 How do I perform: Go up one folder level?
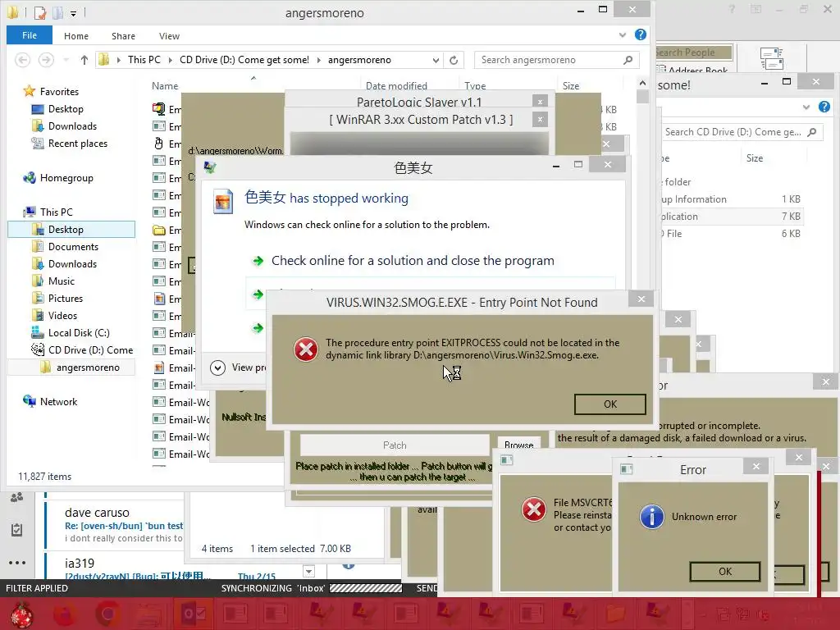(x=84, y=60)
